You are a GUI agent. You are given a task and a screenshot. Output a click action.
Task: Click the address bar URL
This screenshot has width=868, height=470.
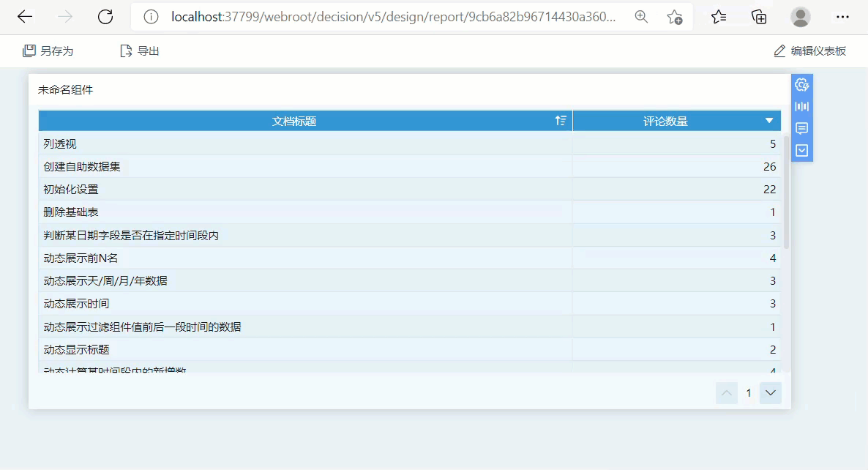coord(393,17)
